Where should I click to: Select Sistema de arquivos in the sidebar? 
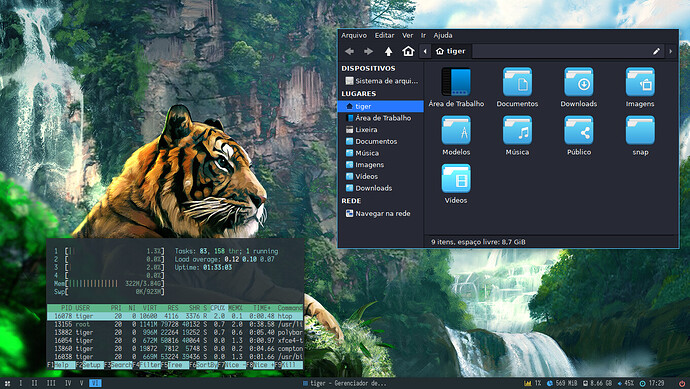381,81
